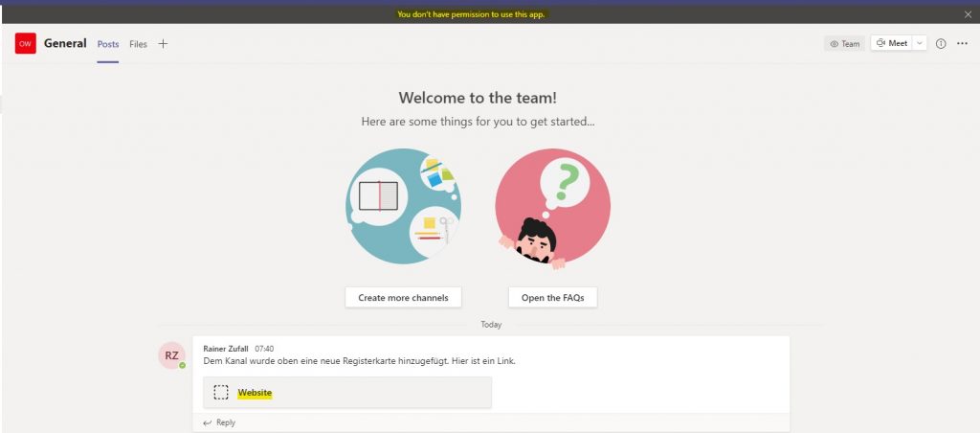Screen dimensions: 980x433
Task: Click Reply under the message
Action: pos(225,422)
